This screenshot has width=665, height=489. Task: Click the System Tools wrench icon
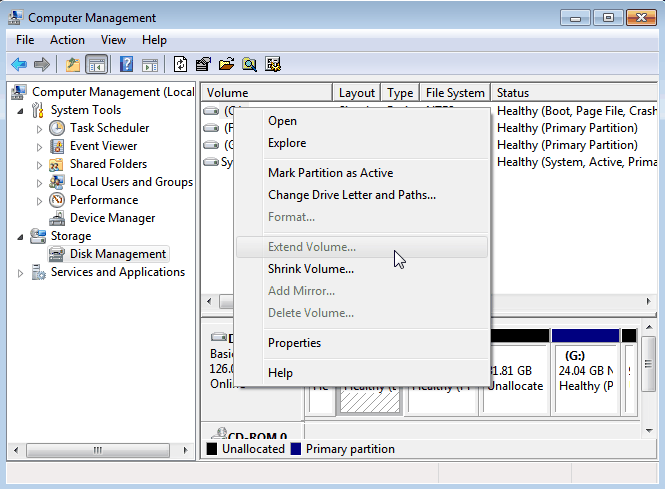(38, 110)
